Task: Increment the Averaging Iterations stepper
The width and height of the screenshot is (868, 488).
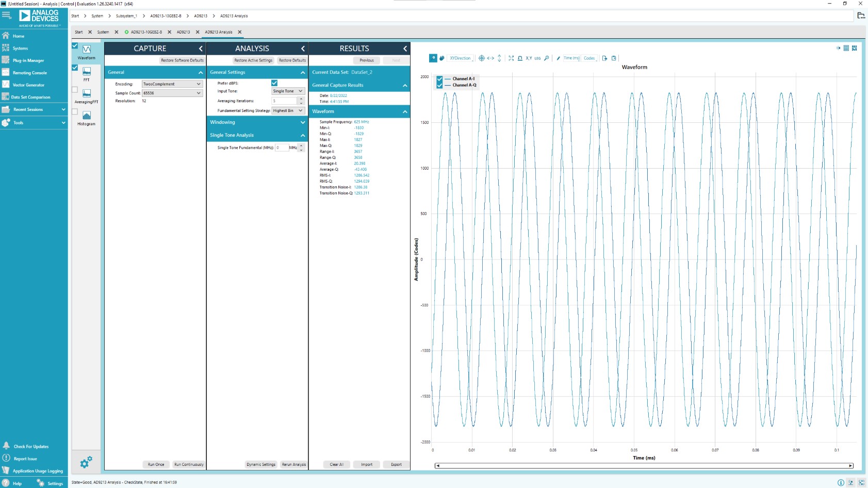Action: click(x=301, y=99)
